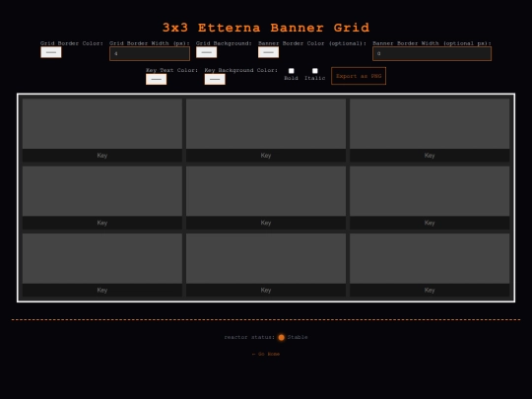Click the 3x3 Etterna Banner Grid heading
The width and height of the screenshot is (532, 399).
point(266,28)
